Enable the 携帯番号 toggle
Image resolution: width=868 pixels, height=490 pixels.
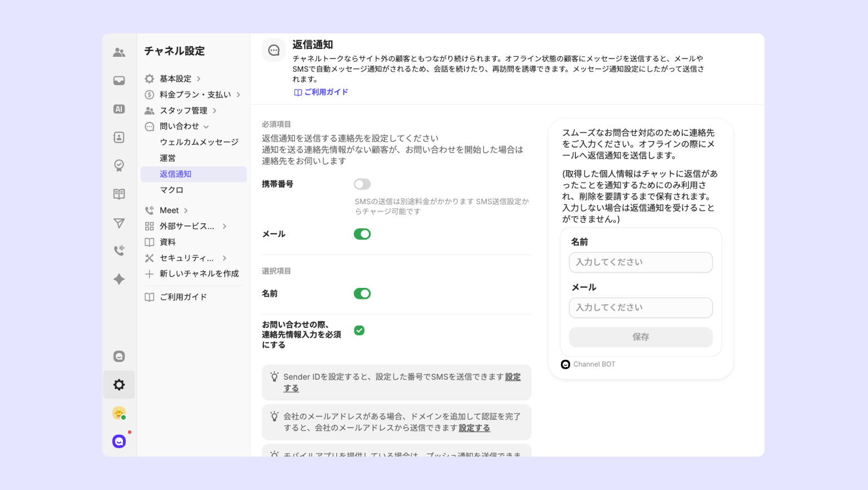[362, 184]
